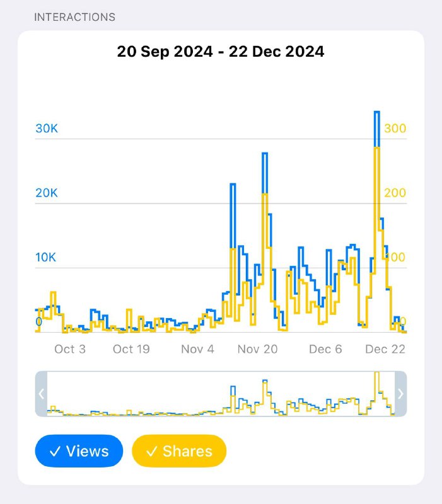Click the Oct 19 axis label
Image resolution: width=442 pixels, height=504 pixels.
[131, 349]
